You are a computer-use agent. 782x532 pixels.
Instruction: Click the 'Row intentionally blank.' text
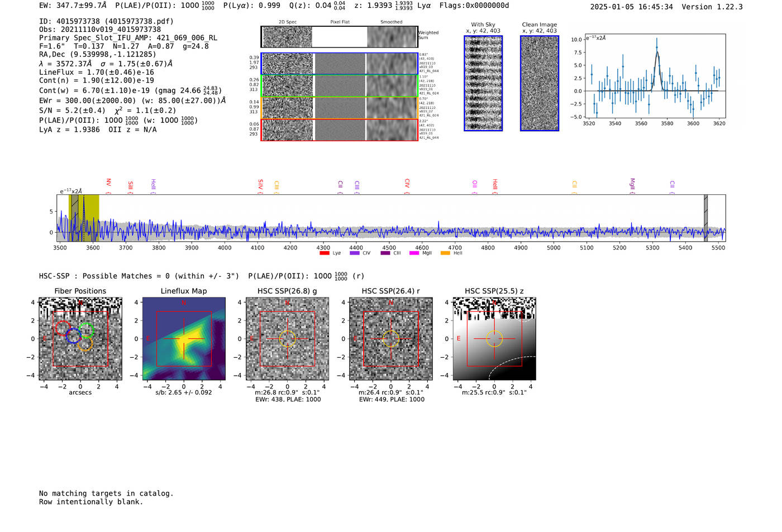pos(91,502)
